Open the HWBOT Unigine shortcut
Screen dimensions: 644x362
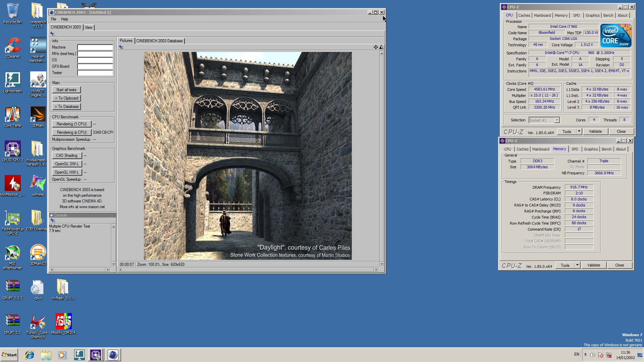coord(38,84)
